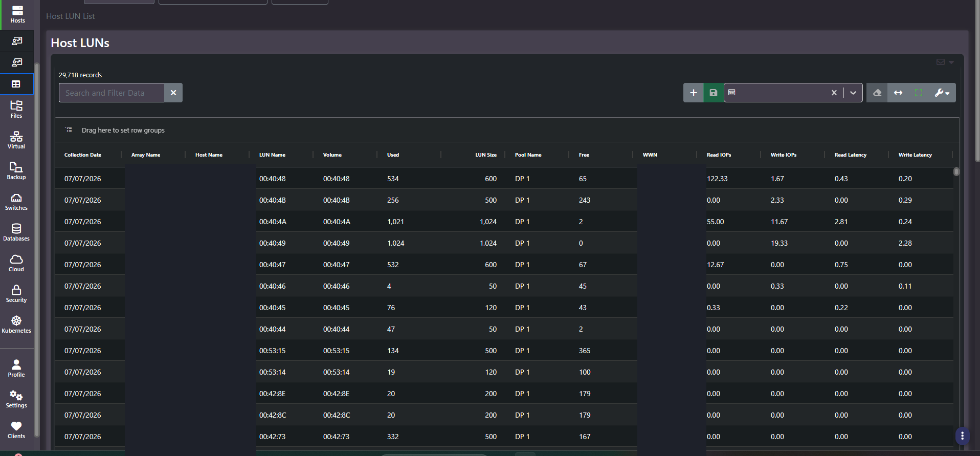The width and height of the screenshot is (980, 456).
Task: Focus the Search and Filter Data field
Action: [112, 93]
